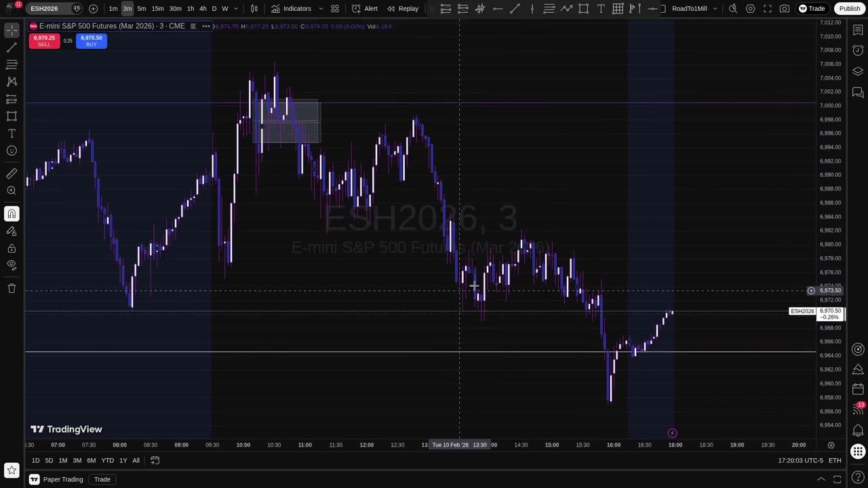Pick the text T favorite drawing tool
The height and width of the screenshot is (488, 868).
[x=601, y=9]
